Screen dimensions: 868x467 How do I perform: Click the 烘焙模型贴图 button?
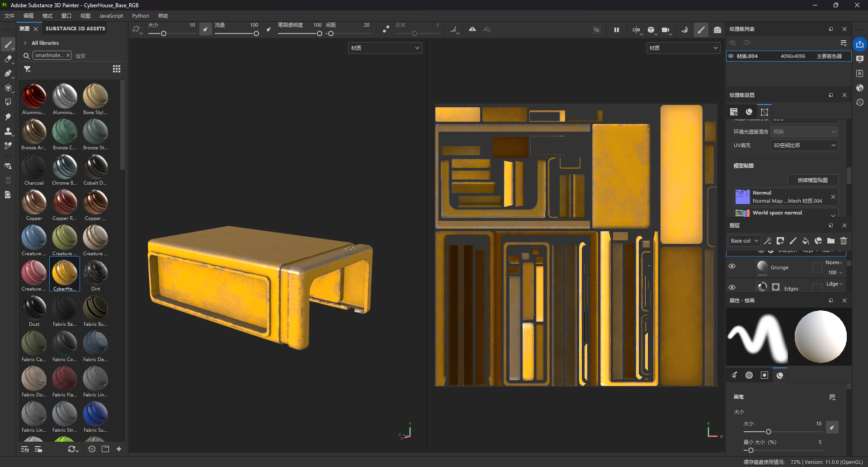813,180
